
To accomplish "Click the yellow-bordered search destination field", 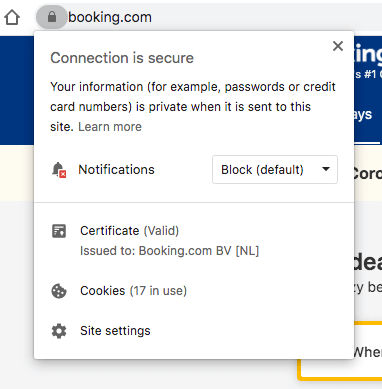I will pos(340,351).
